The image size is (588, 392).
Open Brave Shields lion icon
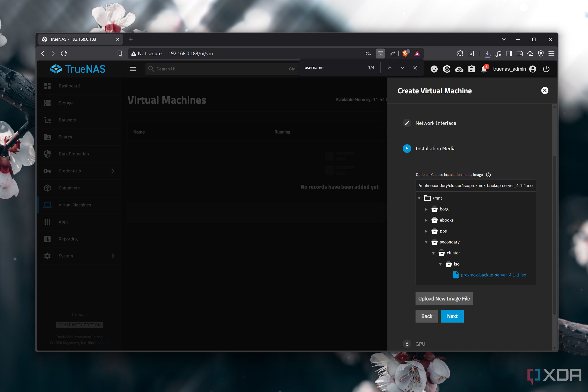pos(405,53)
